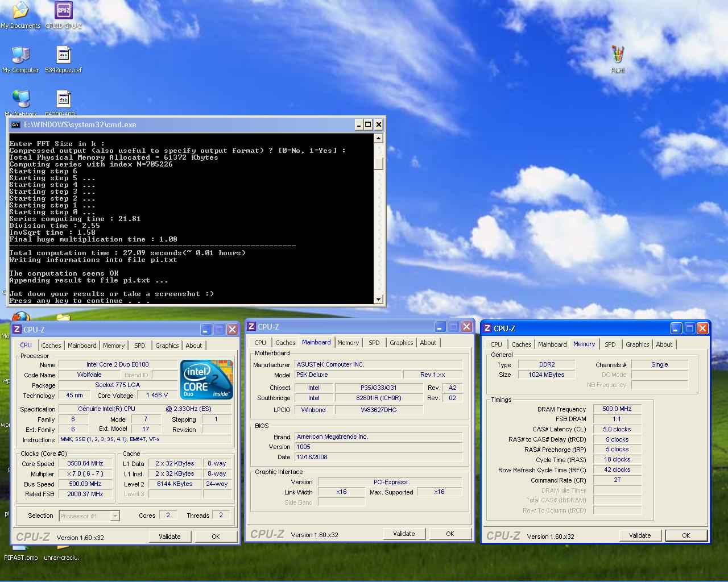Click the Command Rate 2T value
The width and height of the screenshot is (728, 582).
[x=617, y=480]
